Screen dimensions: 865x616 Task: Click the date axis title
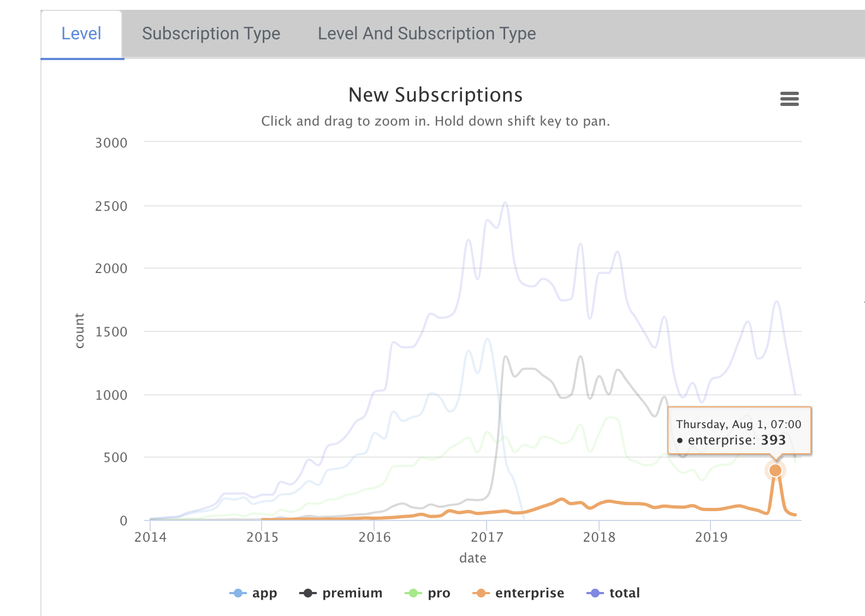(472, 558)
